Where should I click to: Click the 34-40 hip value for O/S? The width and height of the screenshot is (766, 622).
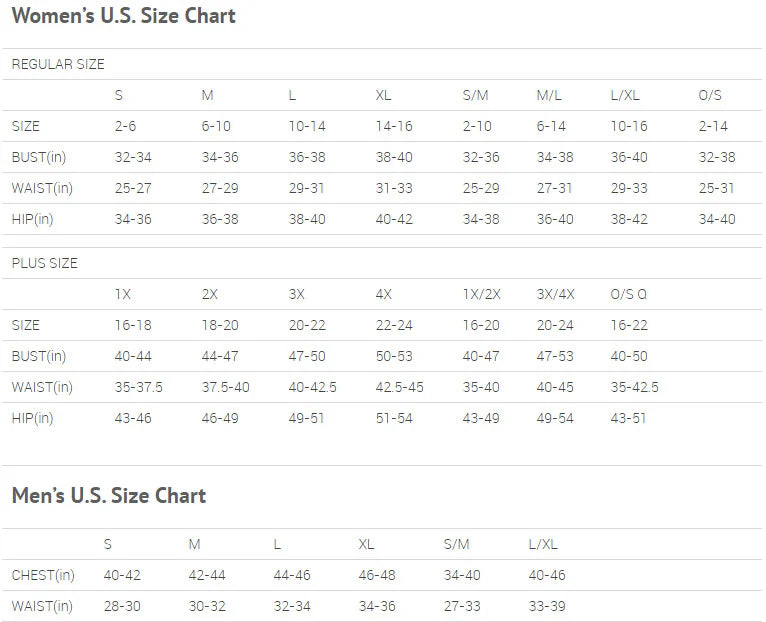point(717,219)
